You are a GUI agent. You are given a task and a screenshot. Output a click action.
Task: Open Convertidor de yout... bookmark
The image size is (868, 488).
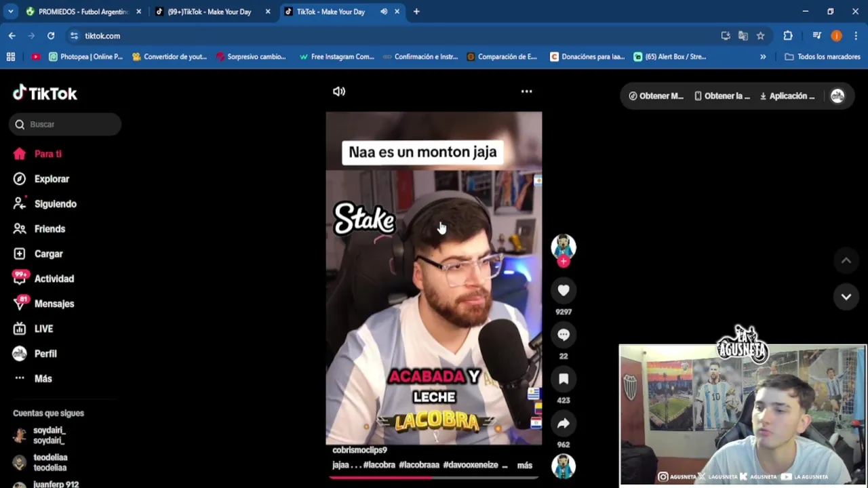pos(170,57)
